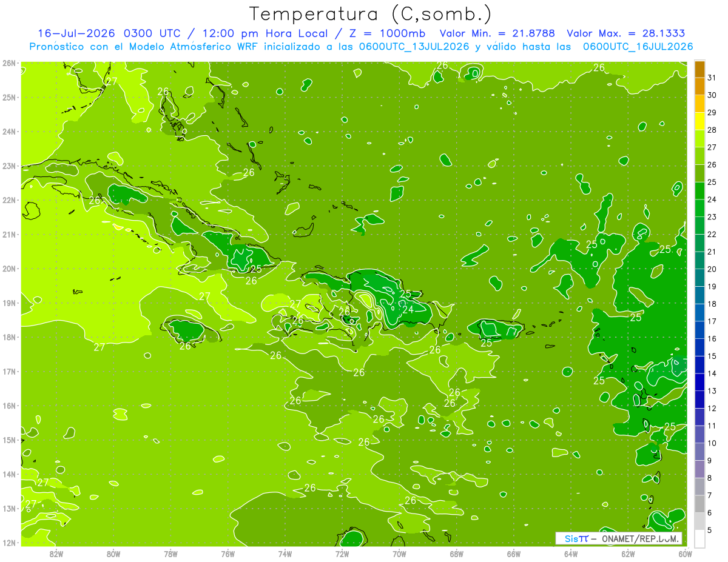728x562 pixels.
Task: Click the 60W longitude axis label
Action: coord(686,554)
